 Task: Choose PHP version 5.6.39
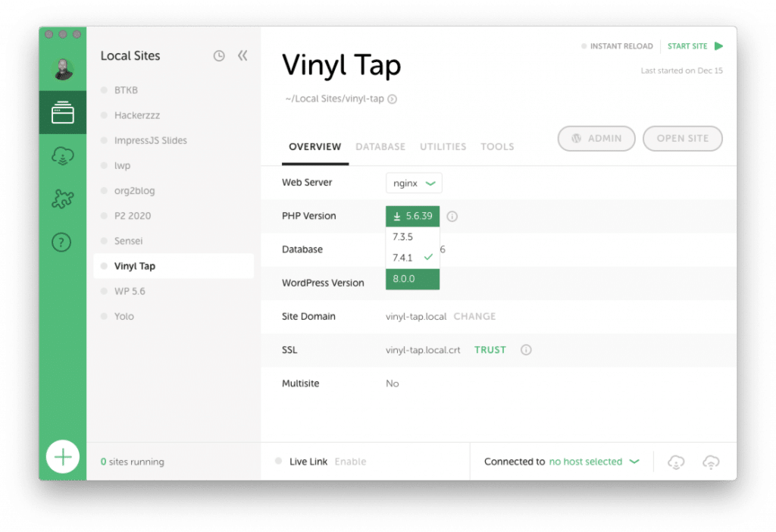click(x=413, y=216)
